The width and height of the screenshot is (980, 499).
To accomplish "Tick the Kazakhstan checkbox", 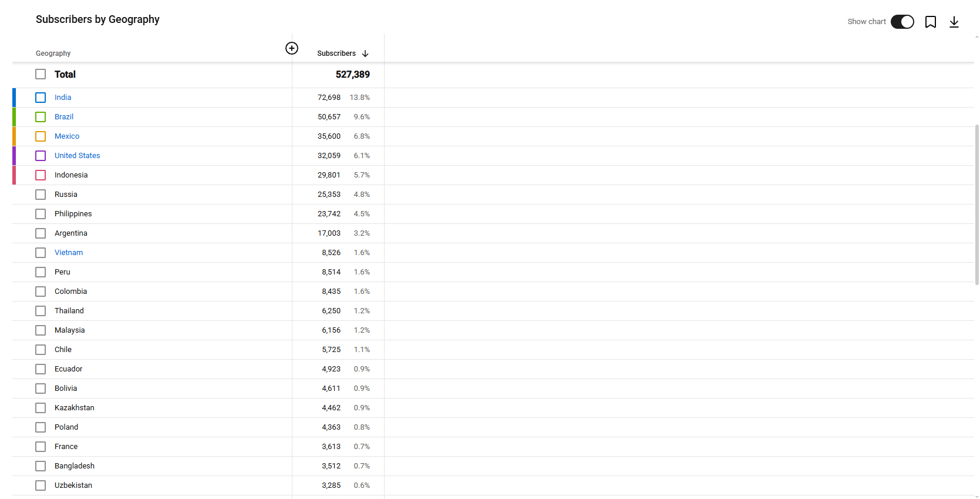I will click(x=41, y=408).
